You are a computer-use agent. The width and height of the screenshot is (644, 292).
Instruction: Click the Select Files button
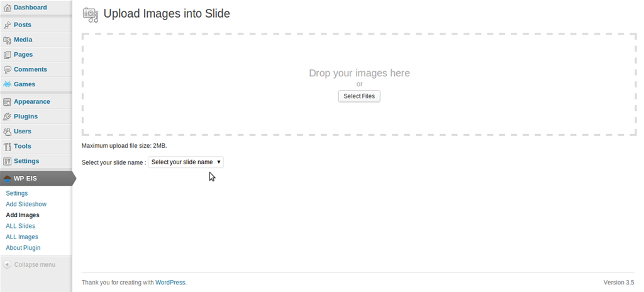click(359, 96)
